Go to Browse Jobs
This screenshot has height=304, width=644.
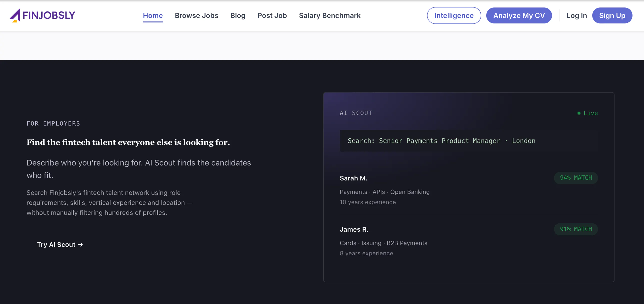click(x=196, y=15)
